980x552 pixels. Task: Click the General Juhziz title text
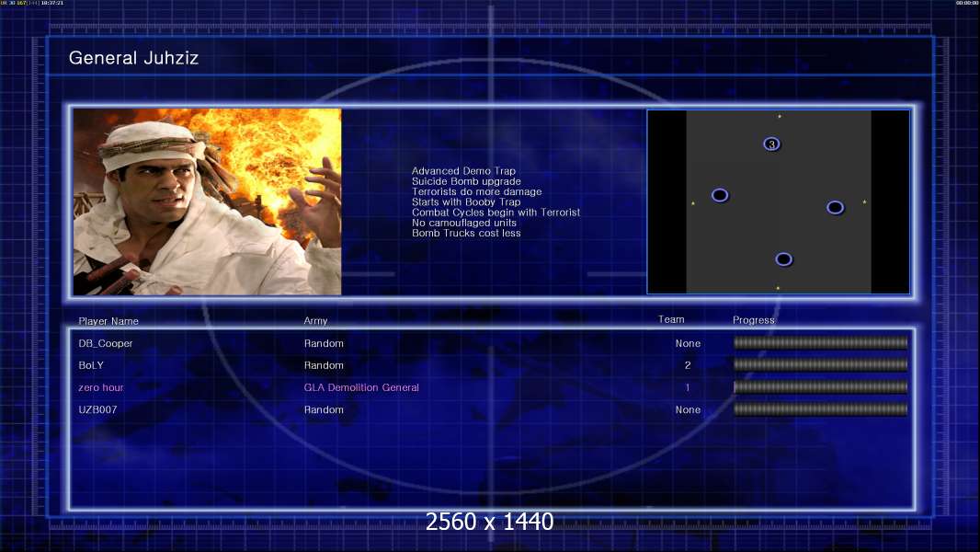pos(133,58)
